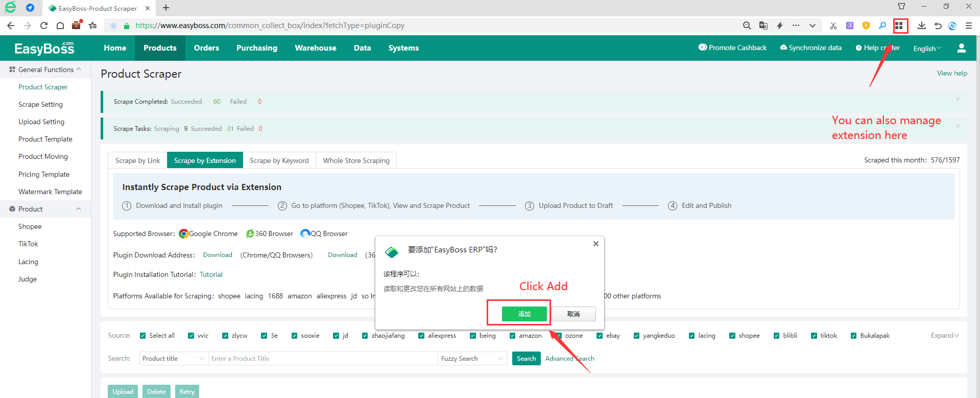The height and width of the screenshot is (398, 980).
Task: Open the Orders menu
Action: 206,48
